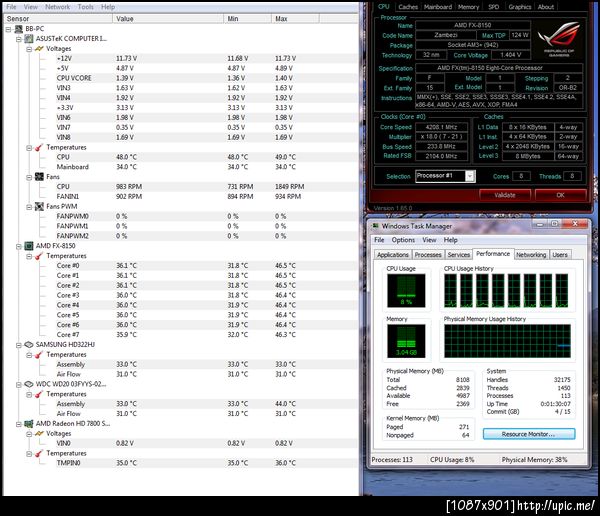
Task: Select the FANPWM2 row
Action: [x=207, y=236]
